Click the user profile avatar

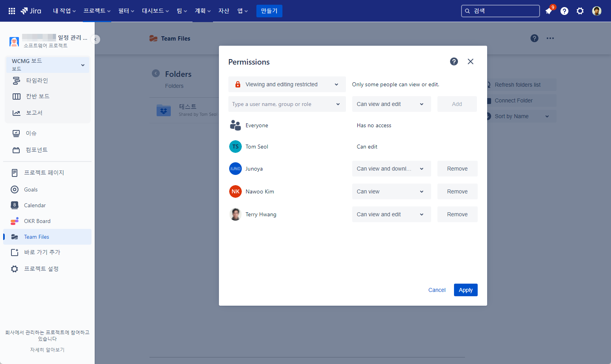click(596, 11)
